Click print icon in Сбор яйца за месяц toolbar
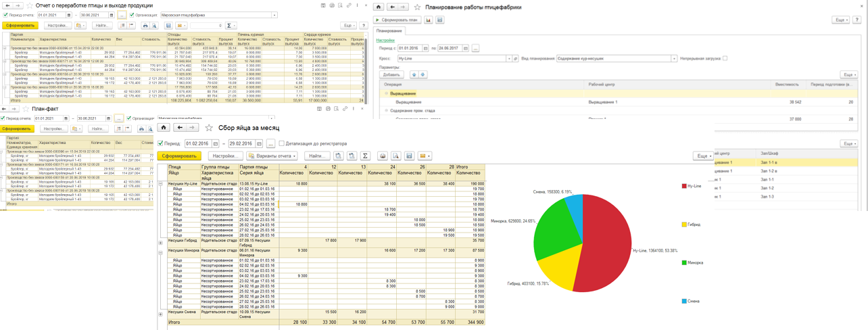Viewport: 868px width, 330px height. coord(383,156)
